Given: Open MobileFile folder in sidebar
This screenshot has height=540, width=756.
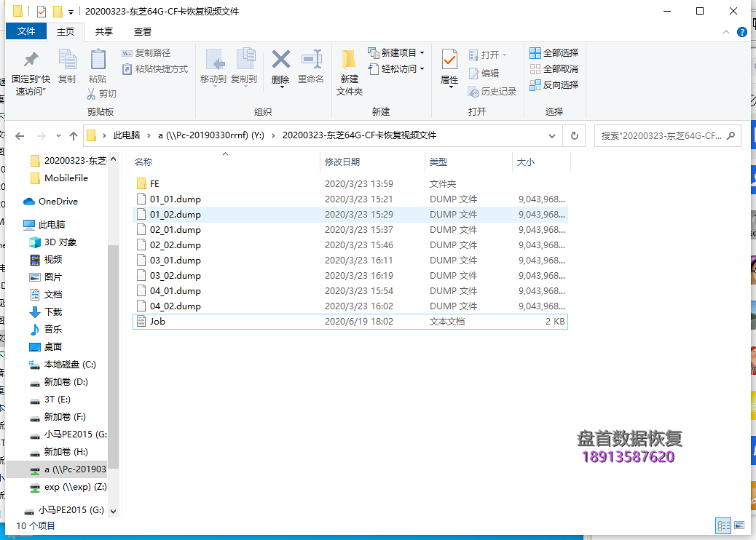Looking at the screenshot, I should (59, 178).
